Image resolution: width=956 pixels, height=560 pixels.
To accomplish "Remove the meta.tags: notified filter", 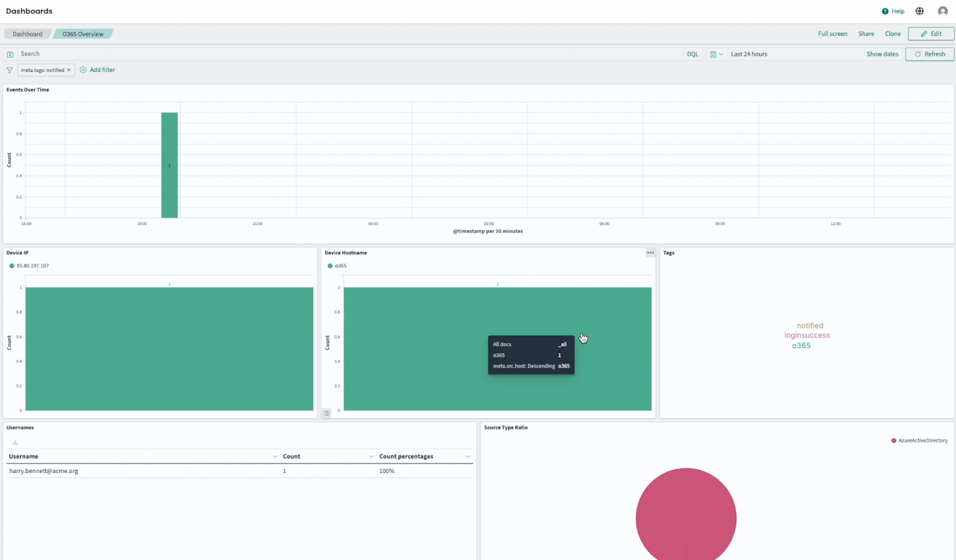I will [69, 70].
